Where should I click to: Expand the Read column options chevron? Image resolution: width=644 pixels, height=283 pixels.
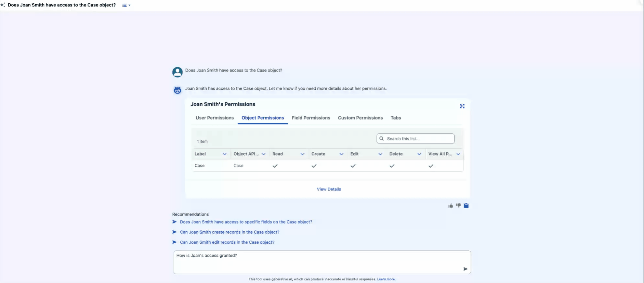click(302, 154)
